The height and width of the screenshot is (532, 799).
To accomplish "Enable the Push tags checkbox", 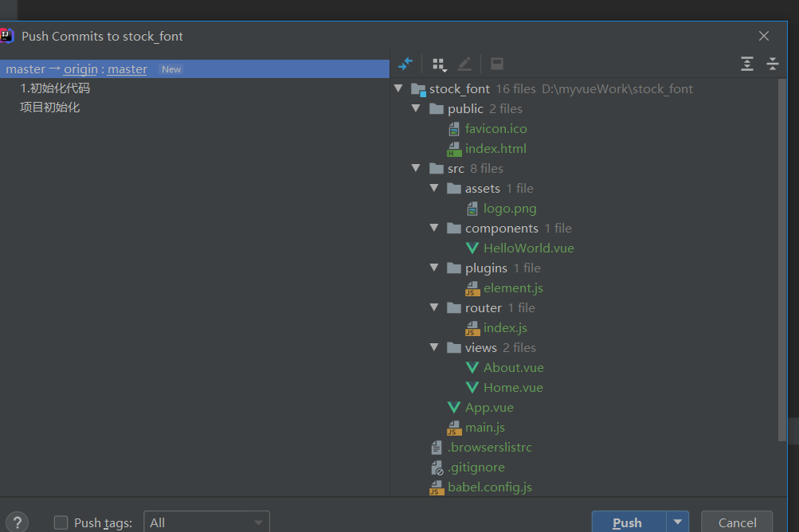I will coord(61,522).
